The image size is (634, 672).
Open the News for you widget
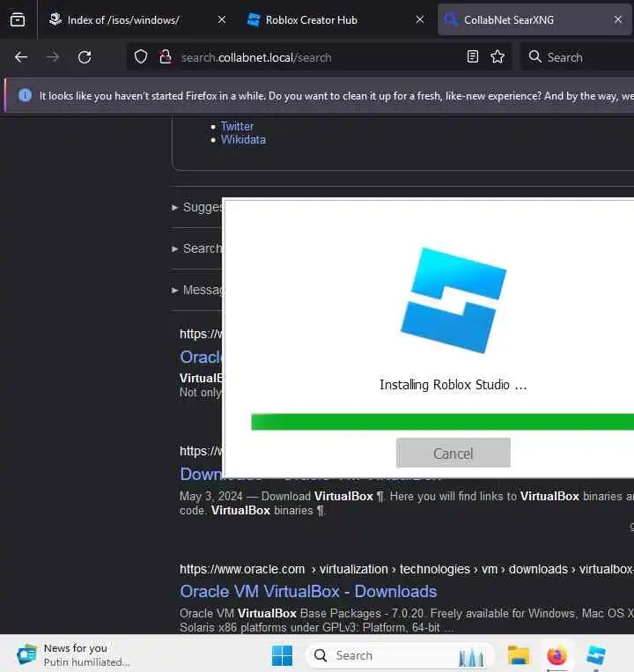point(73,655)
